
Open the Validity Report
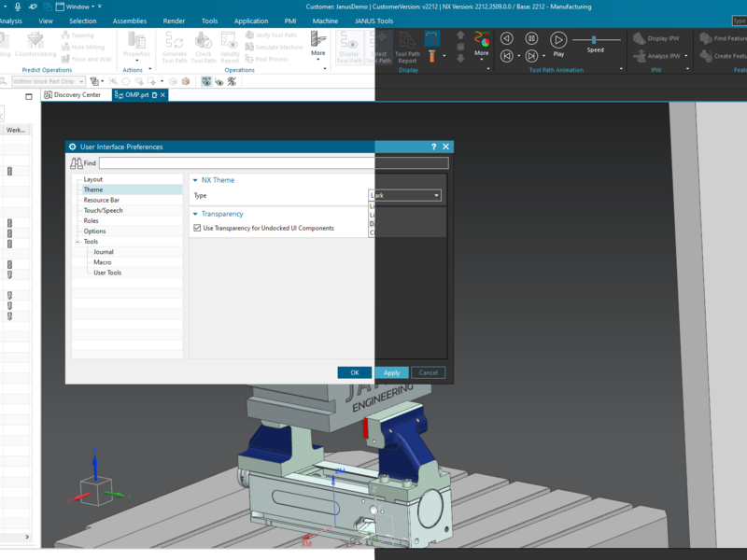[x=230, y=48]
